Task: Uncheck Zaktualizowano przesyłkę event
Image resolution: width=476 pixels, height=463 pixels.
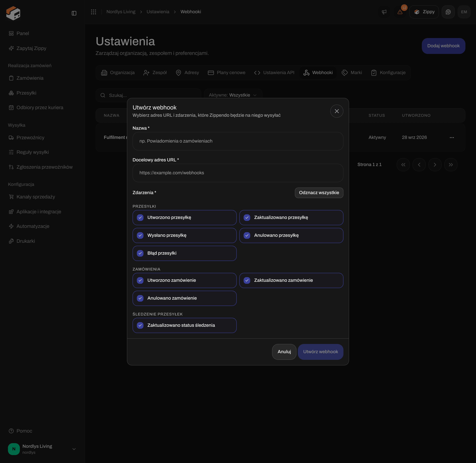Action: pos(291,218)
